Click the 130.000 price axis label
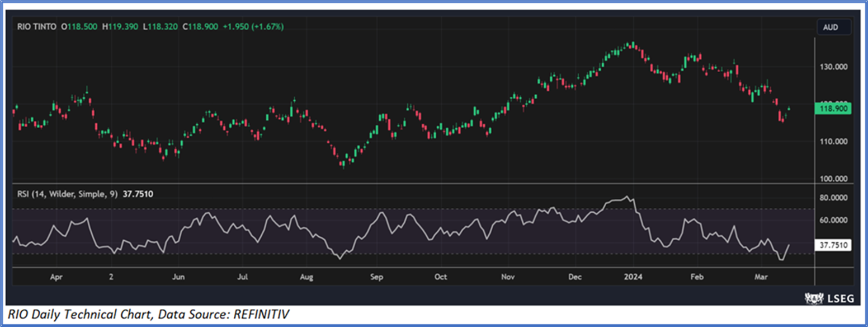 [833, 67]
